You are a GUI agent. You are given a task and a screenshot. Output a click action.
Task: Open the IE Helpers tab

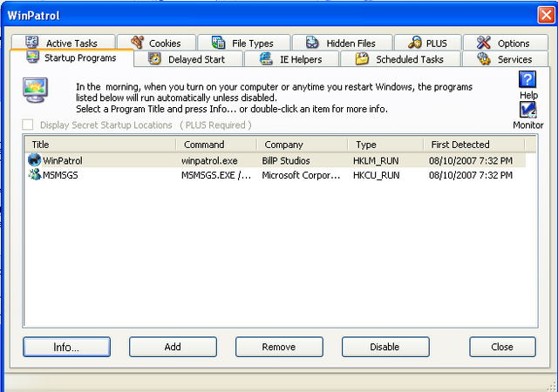pyautogui.click(x=292, y=59)
